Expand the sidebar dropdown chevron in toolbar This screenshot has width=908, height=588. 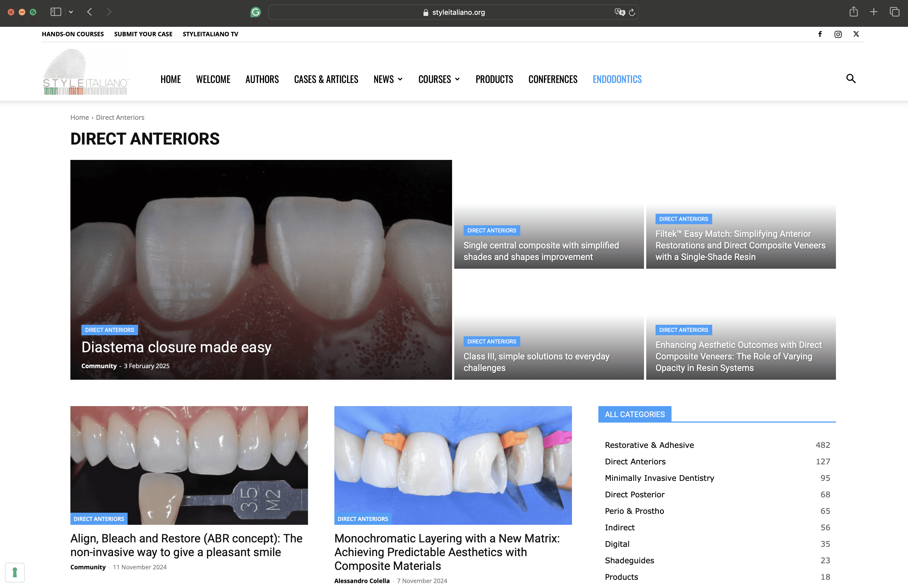(x=71, y=12)
